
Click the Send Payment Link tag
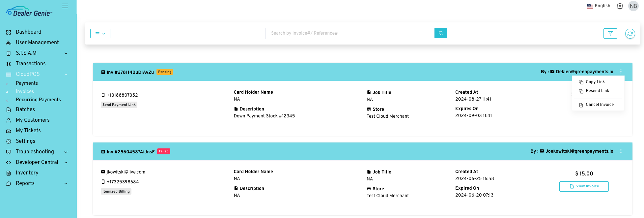(119, 105)
